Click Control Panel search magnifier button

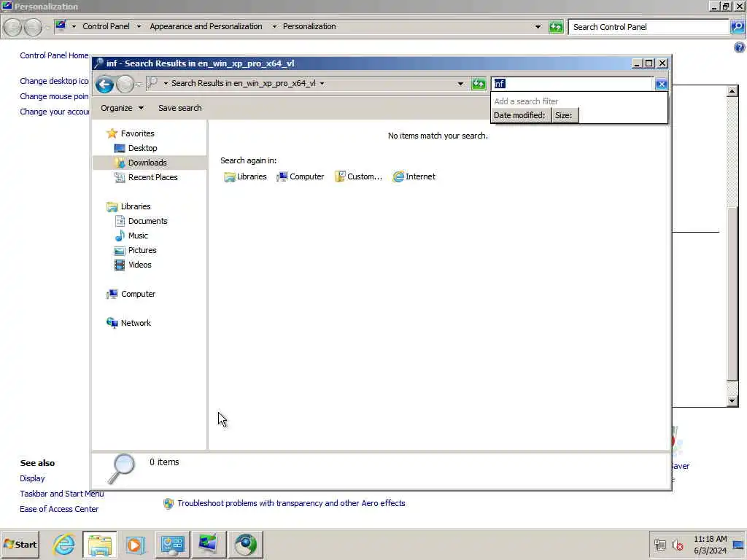tap(738, 27)
